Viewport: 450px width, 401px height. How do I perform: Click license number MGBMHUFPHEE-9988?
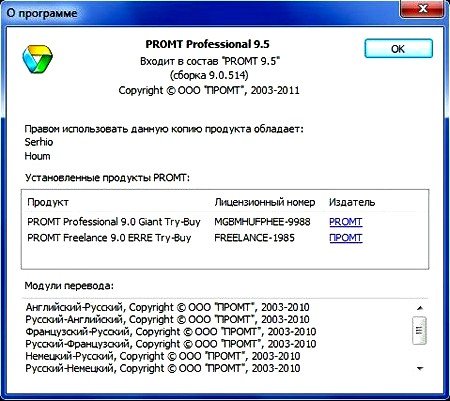pyautogui.click(x=262, y=222)
